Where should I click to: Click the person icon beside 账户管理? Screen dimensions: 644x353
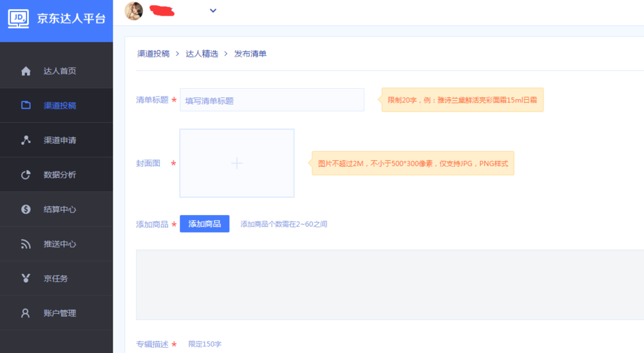click(26, 313)
